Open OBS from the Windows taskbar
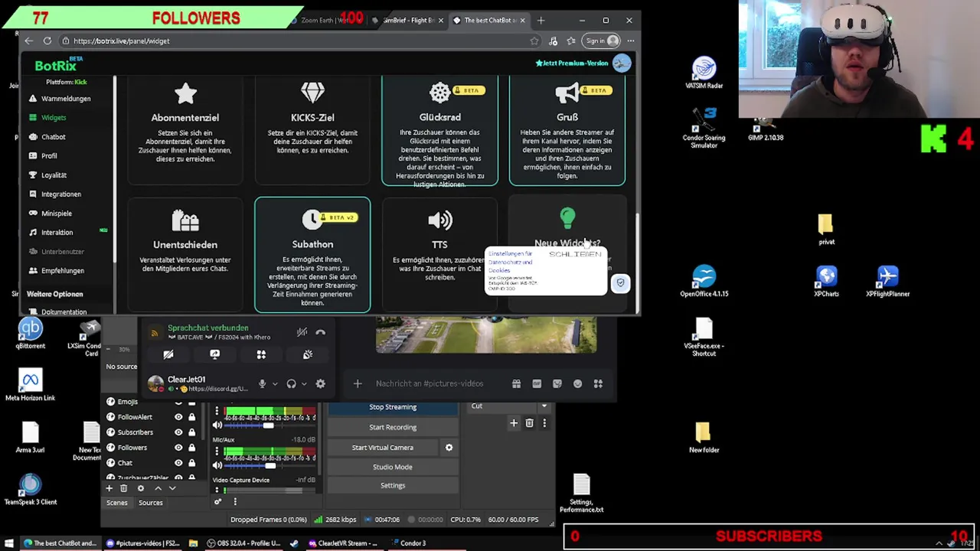 (x=243, y=543)
